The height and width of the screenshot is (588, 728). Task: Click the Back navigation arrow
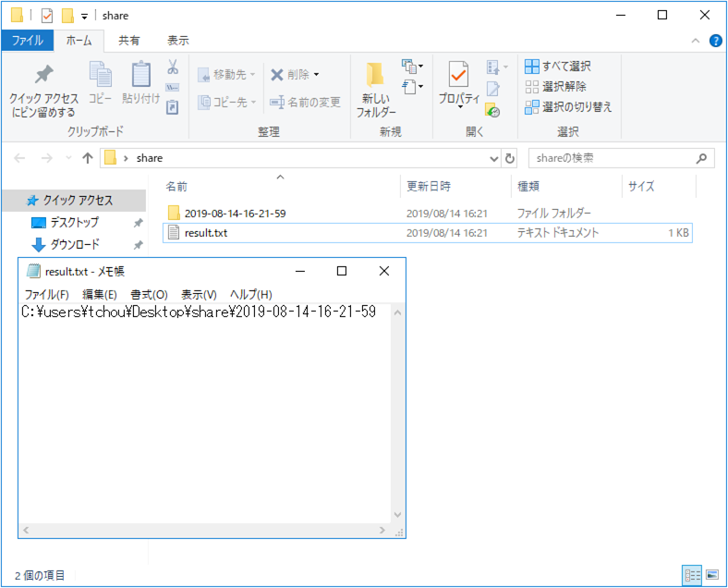click(x=19, y=158)
